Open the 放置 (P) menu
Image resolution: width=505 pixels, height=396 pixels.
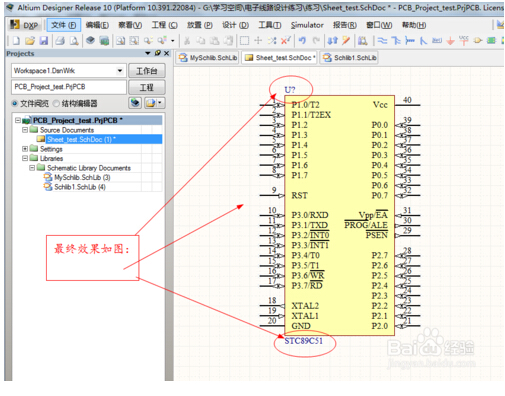[199, 25]
